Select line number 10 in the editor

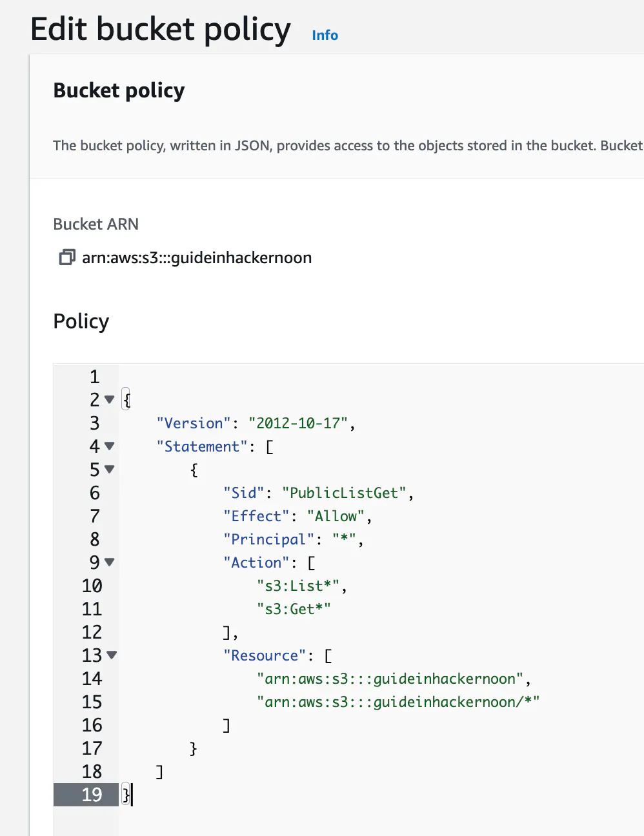pyautogui.click(x=92, y=586)
